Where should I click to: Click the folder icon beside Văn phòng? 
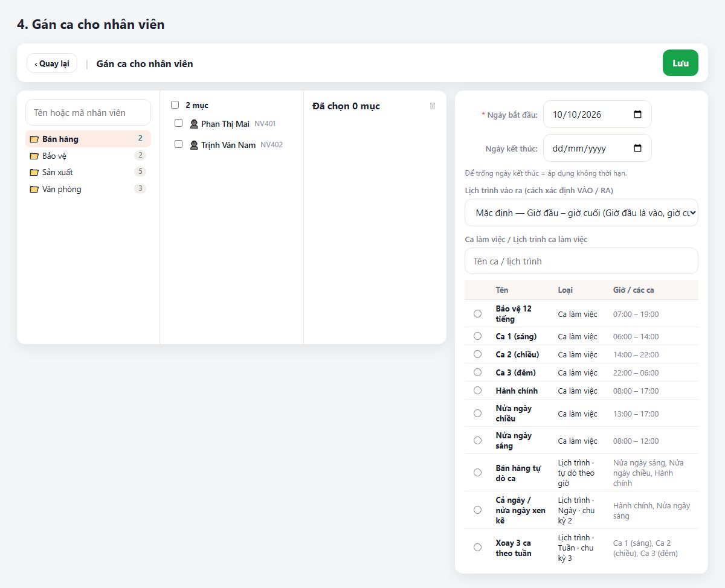pos(34,190)
